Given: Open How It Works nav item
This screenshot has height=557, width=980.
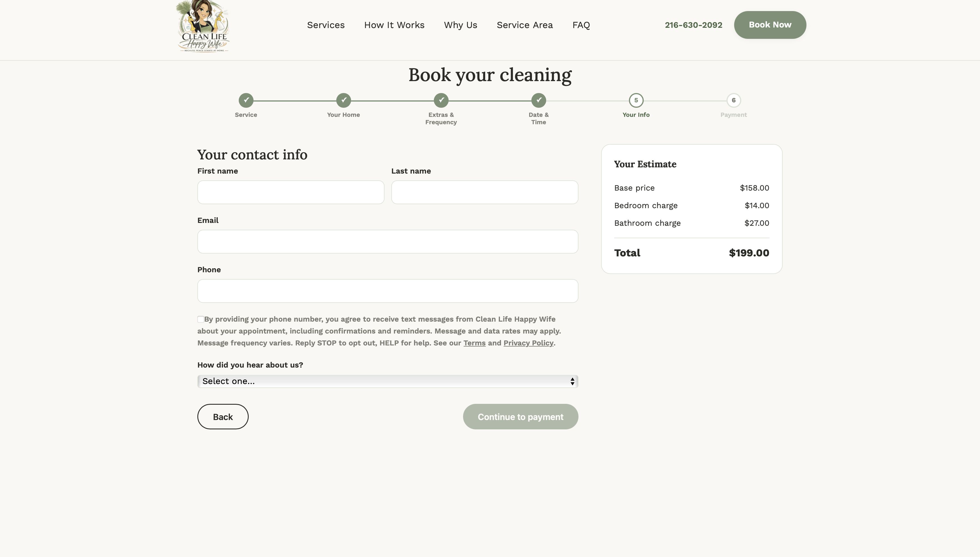Looking at the screenshot, I should pos(394,25).
